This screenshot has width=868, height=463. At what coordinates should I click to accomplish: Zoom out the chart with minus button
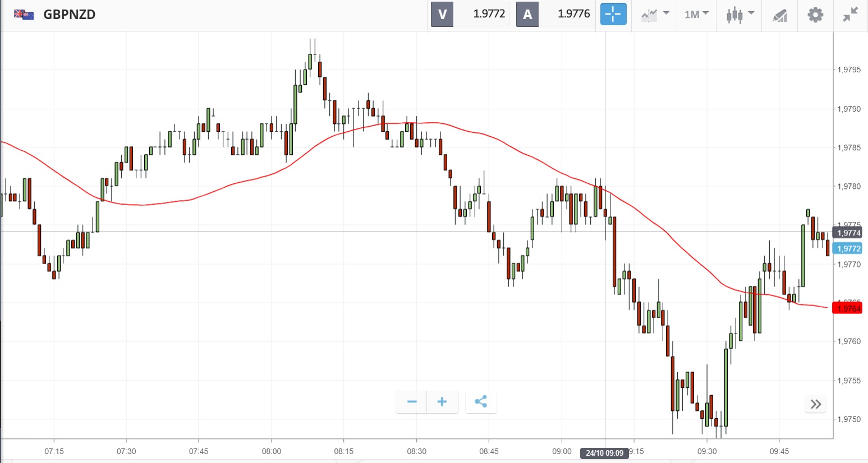(412, 402)
